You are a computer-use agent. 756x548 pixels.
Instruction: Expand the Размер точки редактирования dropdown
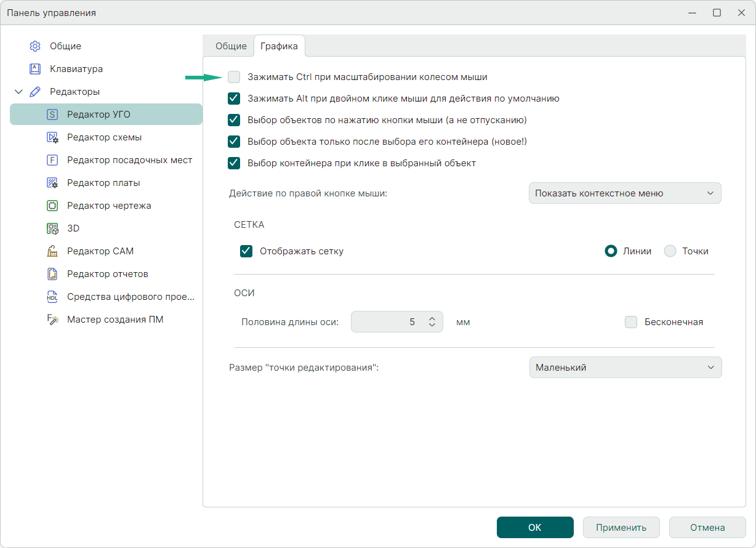pos(624,368)
